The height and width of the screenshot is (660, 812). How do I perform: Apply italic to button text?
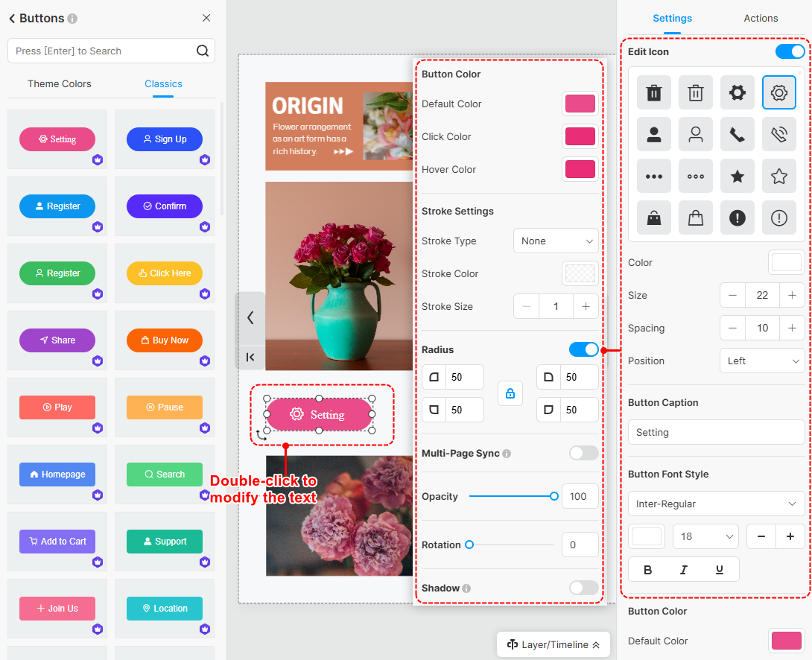[684, 570]
